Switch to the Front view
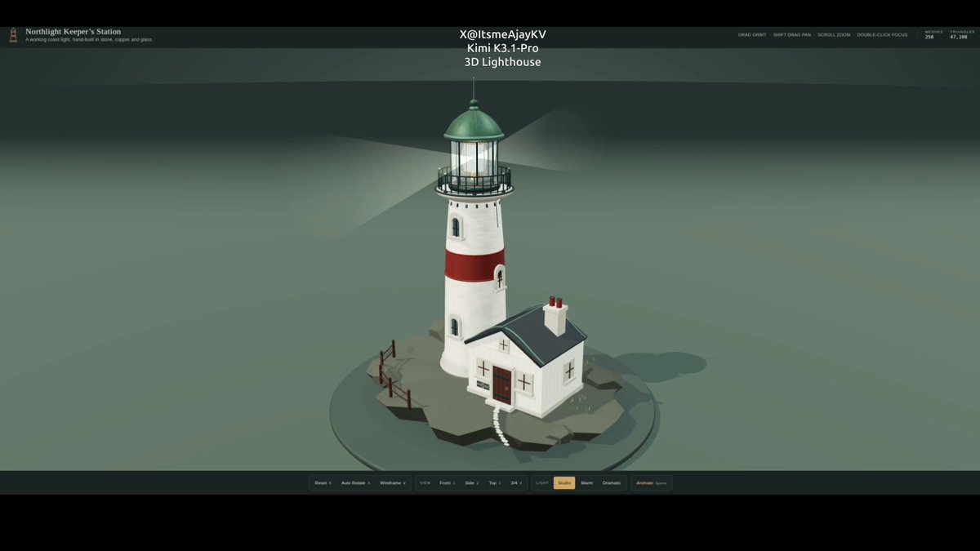 (x=447, y=483)
